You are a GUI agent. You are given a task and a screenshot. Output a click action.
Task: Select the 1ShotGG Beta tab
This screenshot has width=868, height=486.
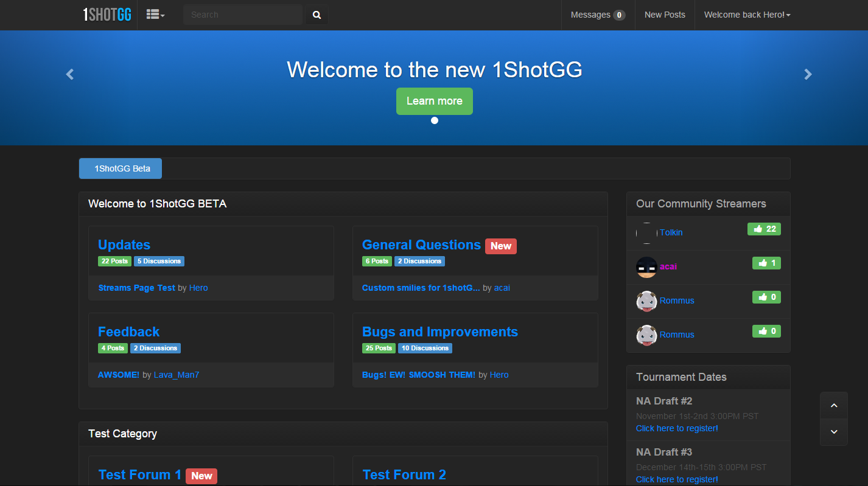[121, 168]
